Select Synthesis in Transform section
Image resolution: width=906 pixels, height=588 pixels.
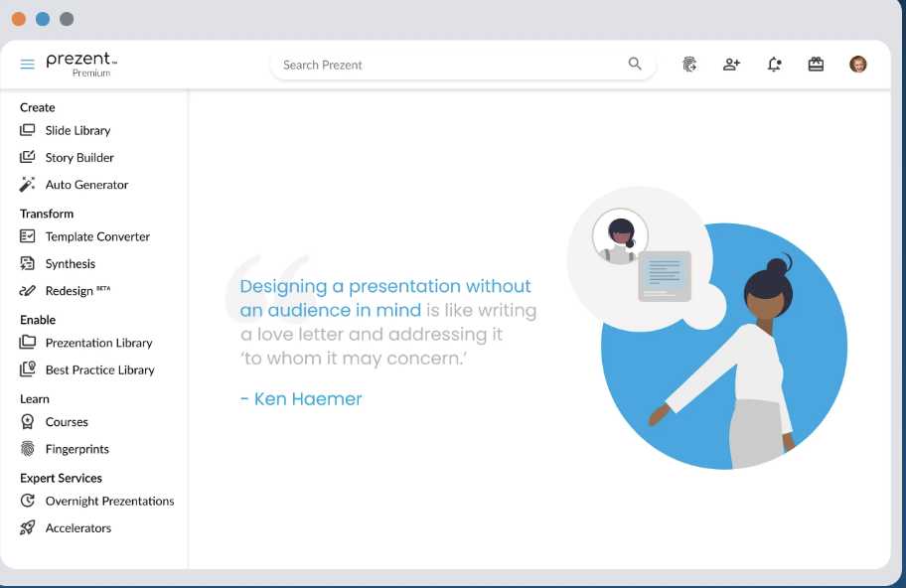71,264
